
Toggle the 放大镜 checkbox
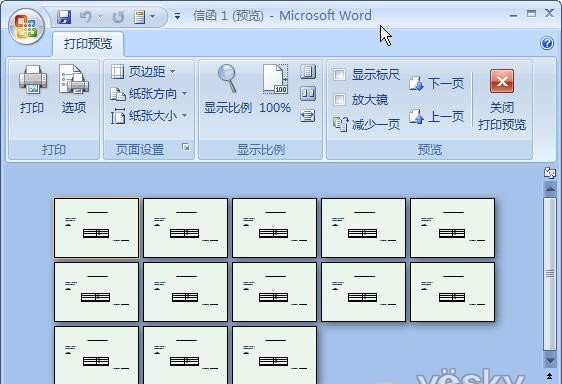coord(339,99)
